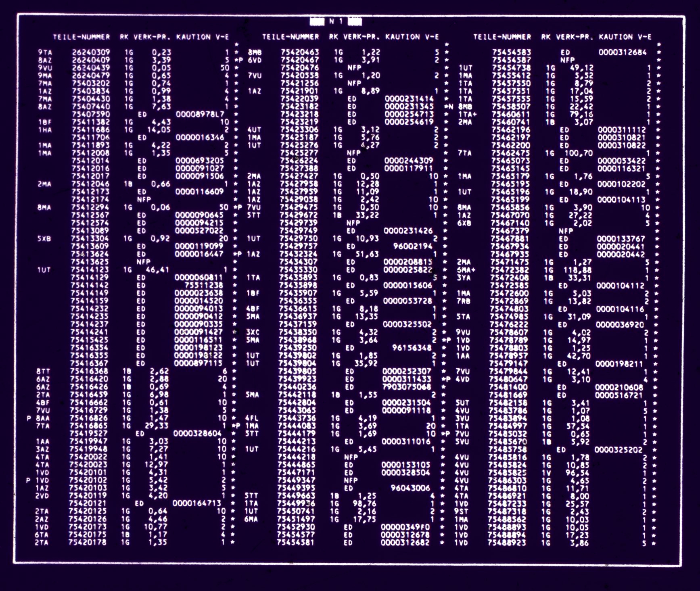The height and width of the screenshot is (591, 700).
Task: Select Kaution value 0000164713
Action: 197,503
